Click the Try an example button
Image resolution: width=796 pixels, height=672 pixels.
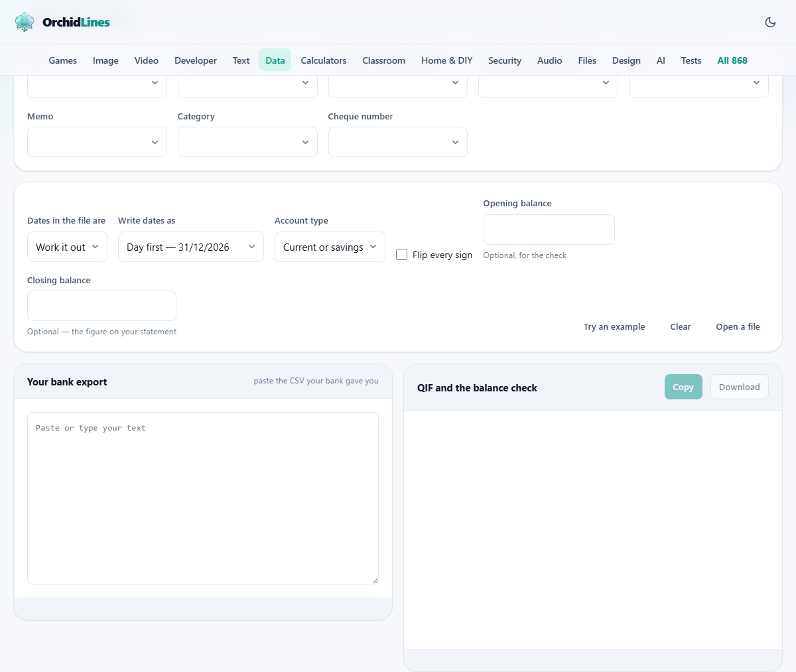(x=614, y=326)
